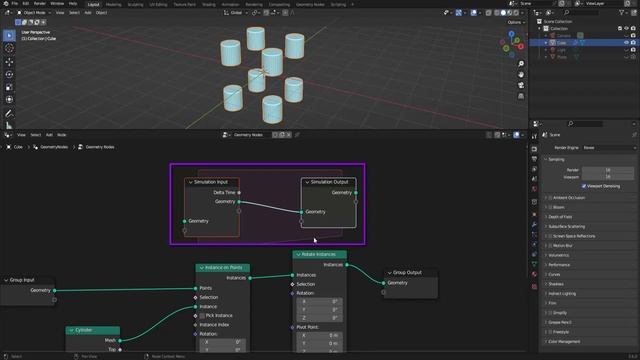Open the Render Engine dropdown
This screenshot has height=360, width=640.
click(x=609, y=148)
